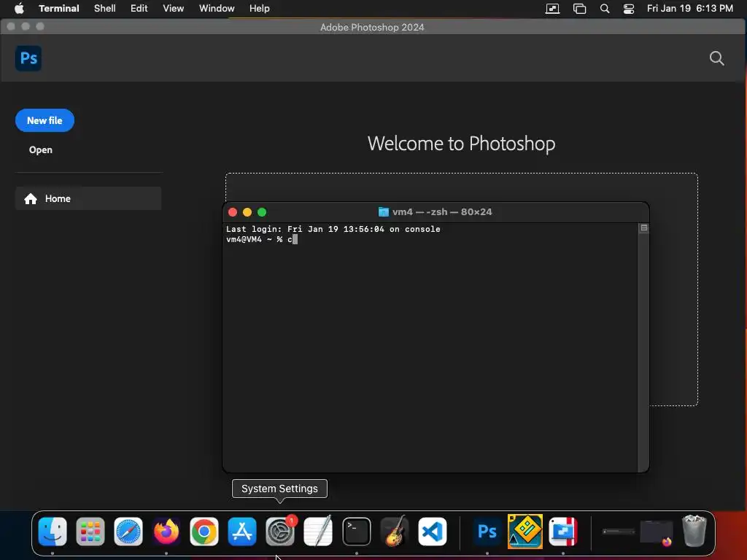This screenshot has width=747, height=560.
Task: Open Finder from the Dock
Action: pos(53,532)
